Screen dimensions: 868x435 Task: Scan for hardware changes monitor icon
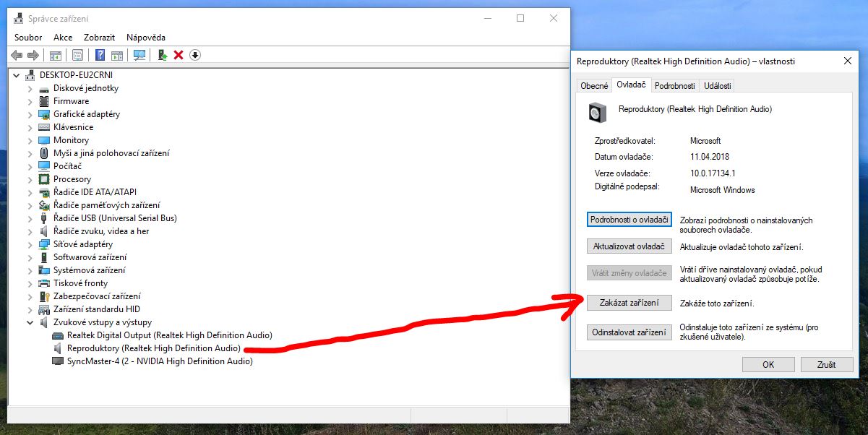point(139,55)
